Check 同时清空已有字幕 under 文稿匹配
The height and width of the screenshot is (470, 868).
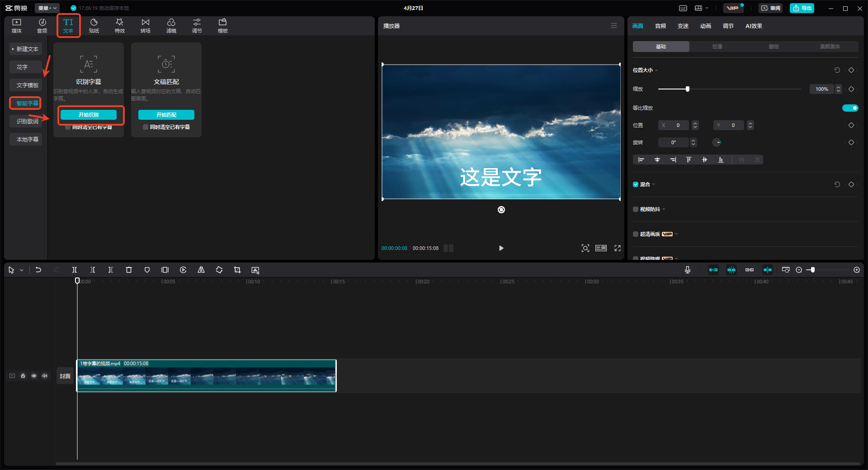146,127
